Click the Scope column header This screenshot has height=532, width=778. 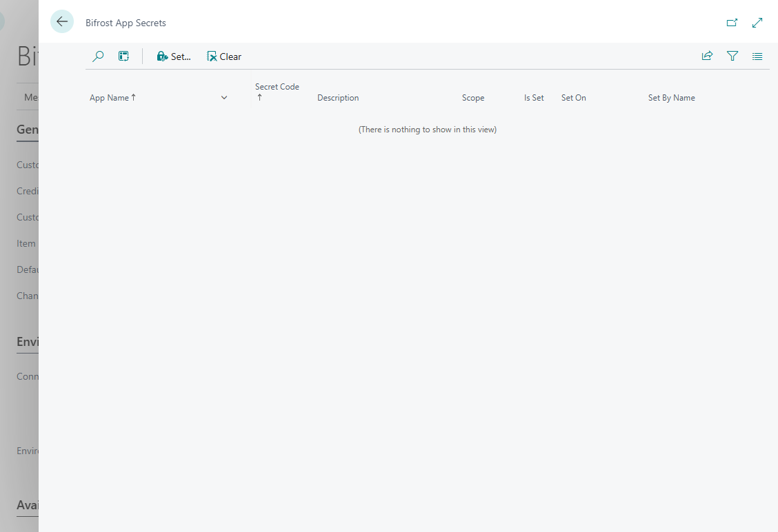473,98
